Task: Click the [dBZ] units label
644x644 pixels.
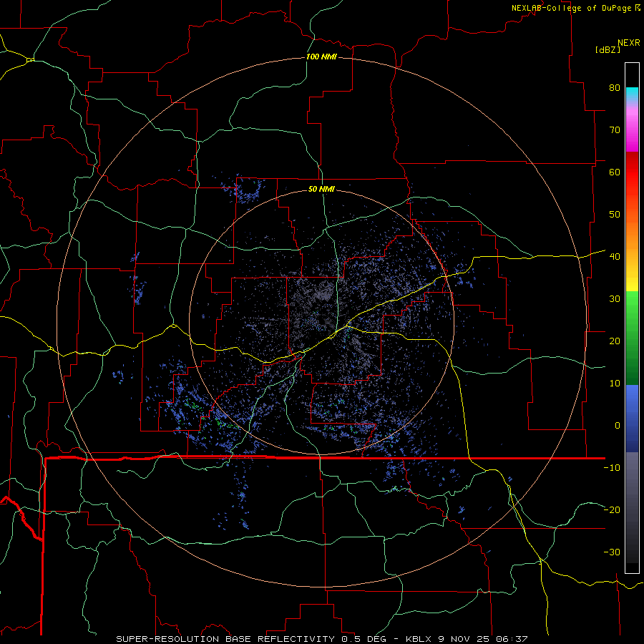Action: pyautogui.click(x=608, y=49)
